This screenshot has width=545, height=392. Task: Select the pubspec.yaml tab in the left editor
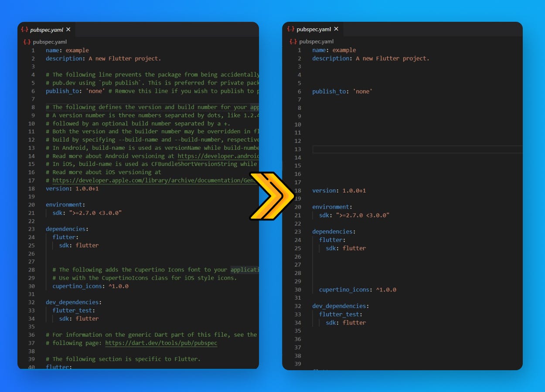[x=46, y=29]
